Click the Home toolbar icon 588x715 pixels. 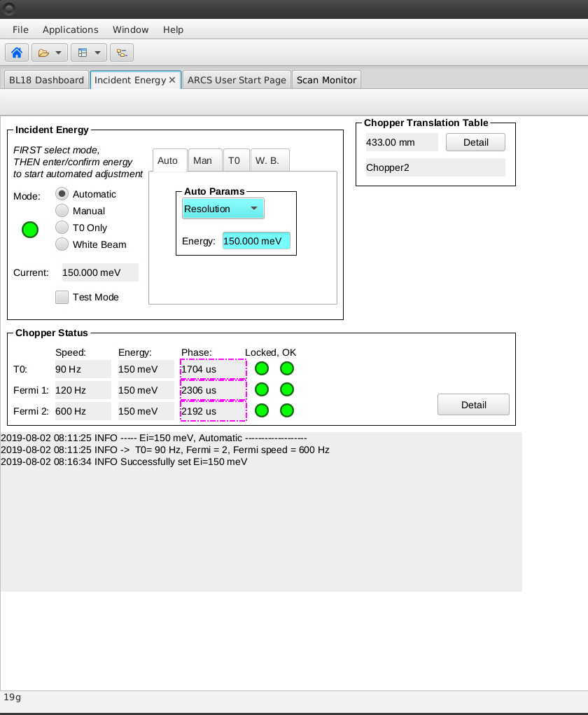click(17, 53)
